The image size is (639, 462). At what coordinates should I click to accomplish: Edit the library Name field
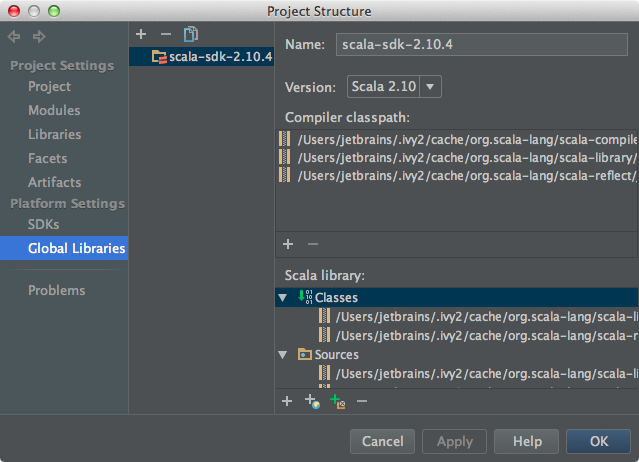(482, 44)
